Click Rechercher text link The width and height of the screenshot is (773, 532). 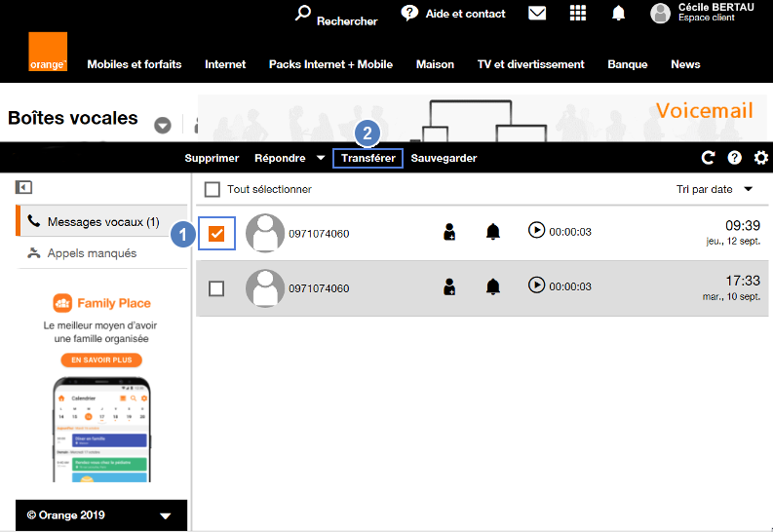click(347, 21)
